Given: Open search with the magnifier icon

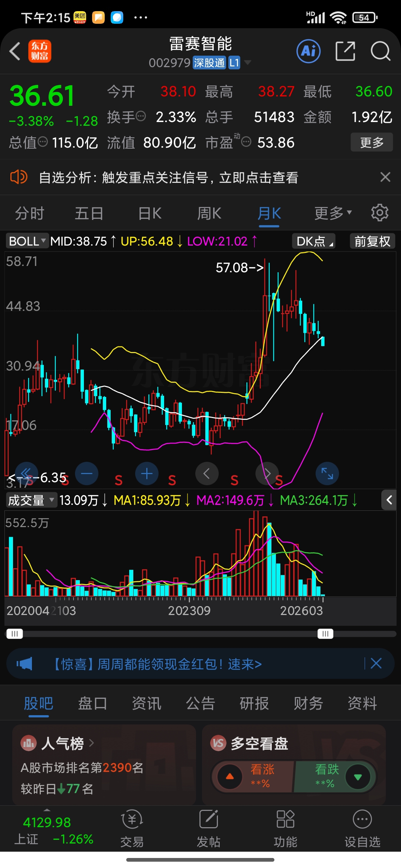Looking at the screenshot, I should pyautogui.click(x=381, y=51).
